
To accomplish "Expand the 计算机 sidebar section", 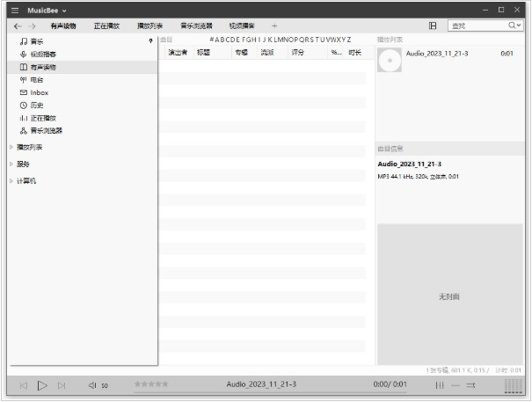I will coord(11,181).
